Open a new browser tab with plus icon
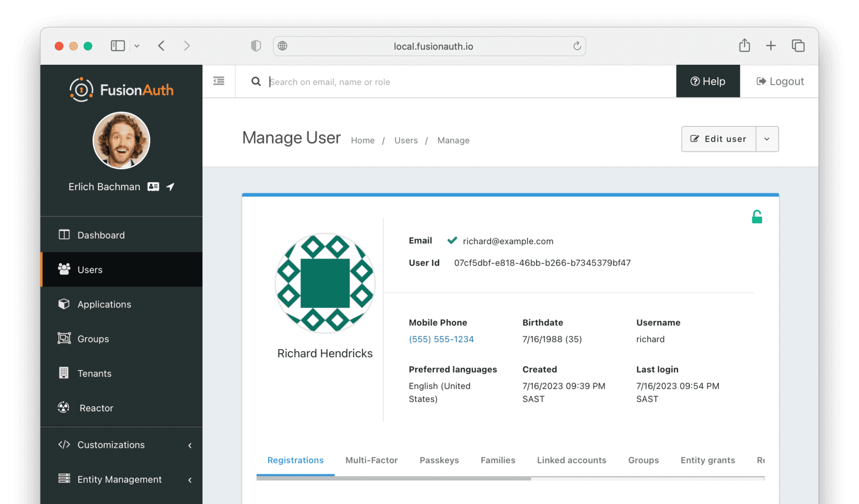The image size is (859, 504). (771, 46)
